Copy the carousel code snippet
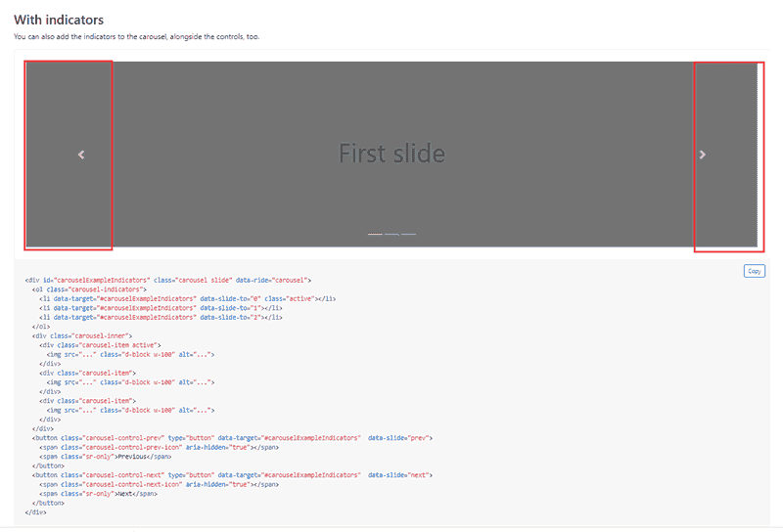 tap(754, 271)
